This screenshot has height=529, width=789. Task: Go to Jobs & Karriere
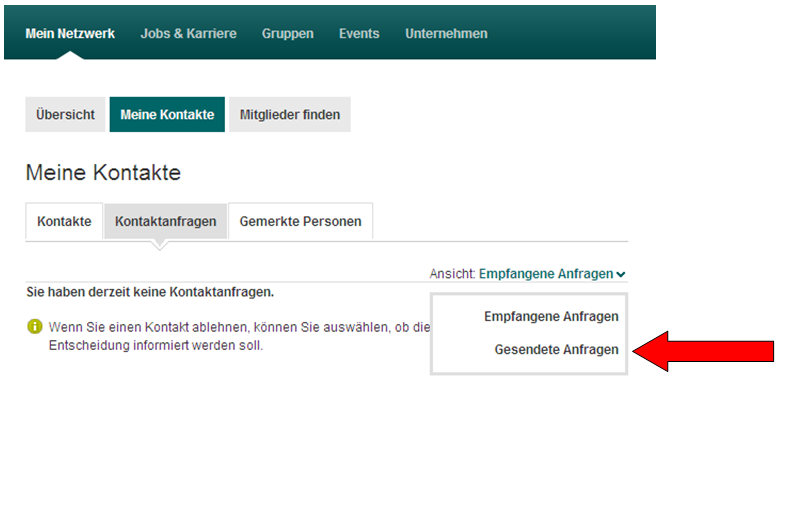pos(188,34)
